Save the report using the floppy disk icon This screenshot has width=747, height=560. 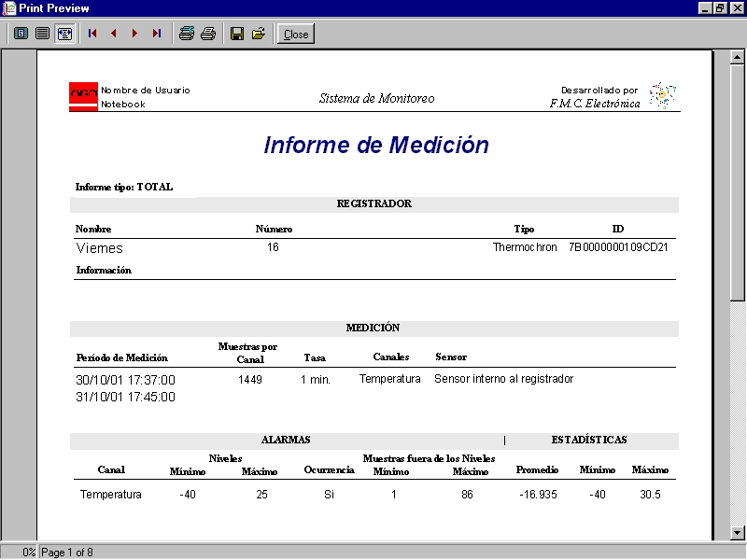click(x=237, y=34)
